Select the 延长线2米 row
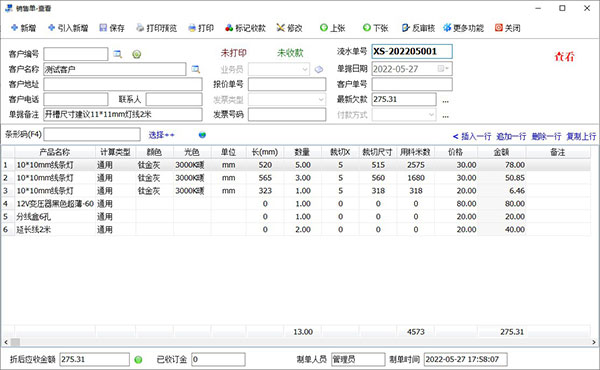Viewport: 600px width, 370px height. pyautogui.click(x=295, y=230)
